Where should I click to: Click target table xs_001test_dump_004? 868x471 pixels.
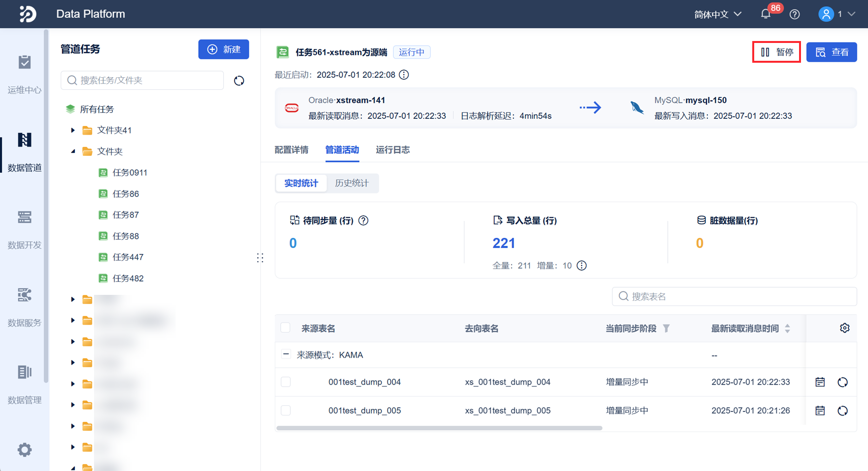coord(508,382)
